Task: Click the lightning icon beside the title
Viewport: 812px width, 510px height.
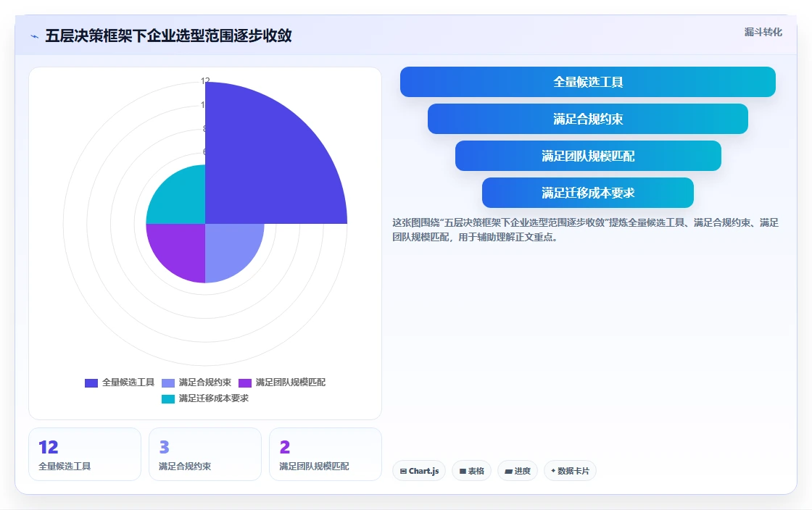Action: tap(35, 36)
